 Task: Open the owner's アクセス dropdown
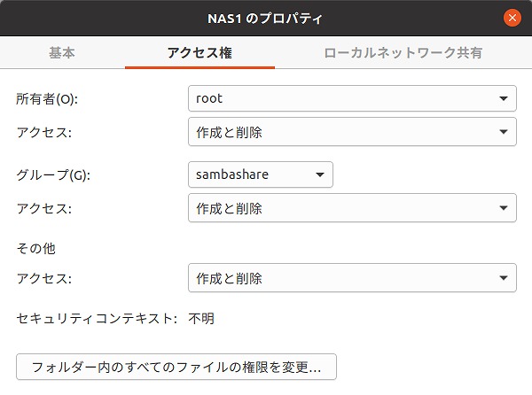pos(352,132)
